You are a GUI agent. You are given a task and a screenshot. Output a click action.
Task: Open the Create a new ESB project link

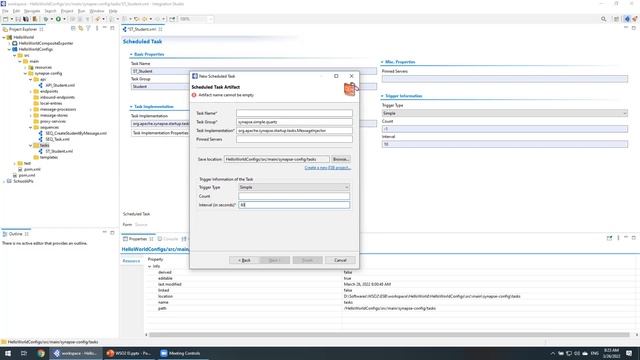327,168
